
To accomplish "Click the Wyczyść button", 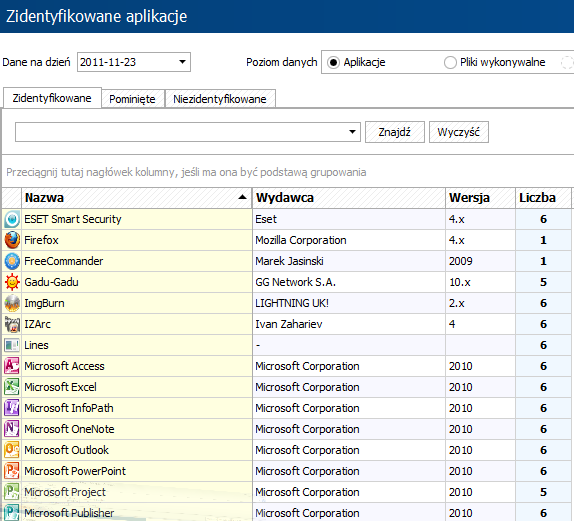I will click(459, 132).
